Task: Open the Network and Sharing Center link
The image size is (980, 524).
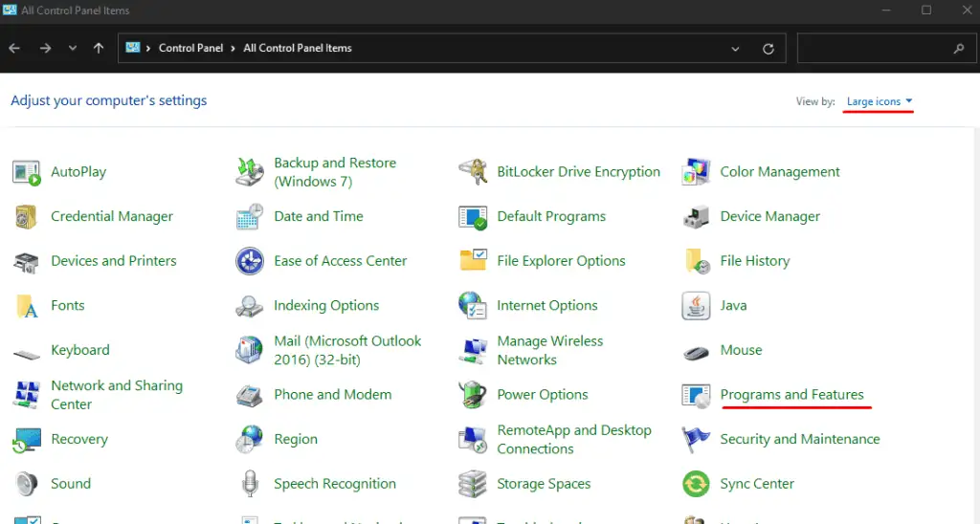Action: tap(117, 395)
